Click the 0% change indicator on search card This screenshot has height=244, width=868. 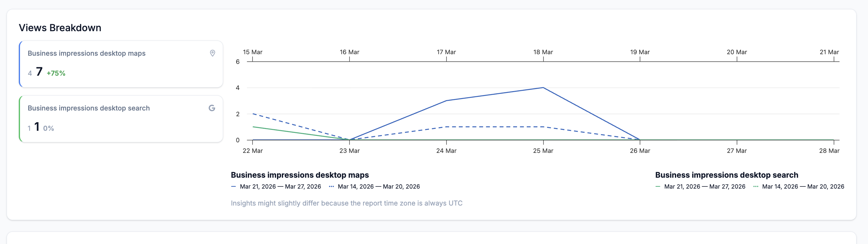[48, 128]
